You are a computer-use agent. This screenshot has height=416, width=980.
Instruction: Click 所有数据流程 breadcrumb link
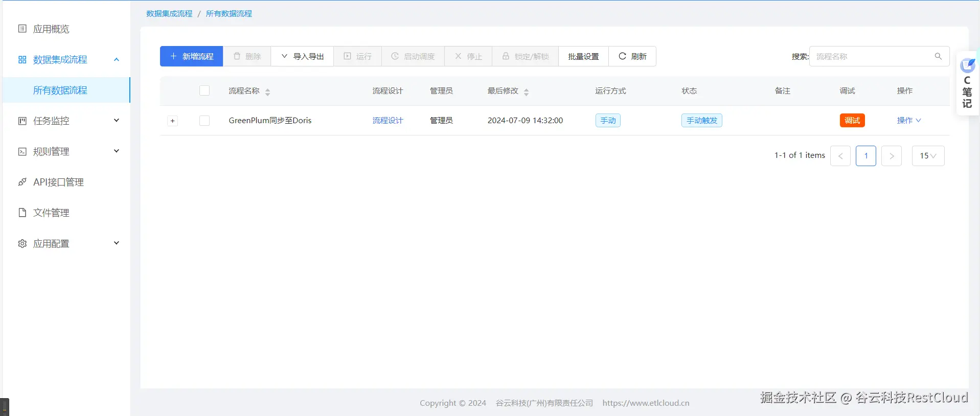(229, 14)
